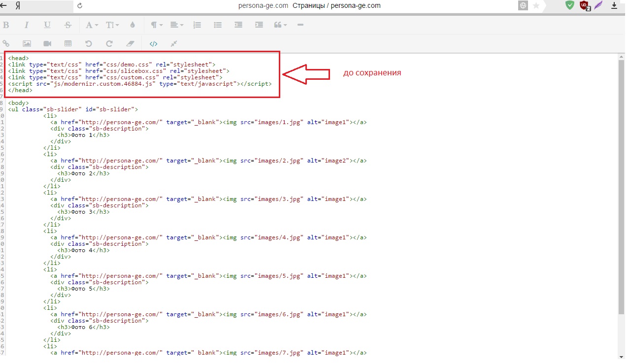This screenshot has height=364, width=629.
Task: Open the text color droplet picker
Action: [x=132, y=25]
